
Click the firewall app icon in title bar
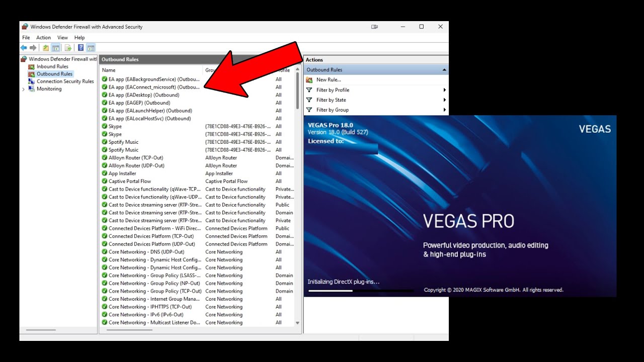[25, 27]
